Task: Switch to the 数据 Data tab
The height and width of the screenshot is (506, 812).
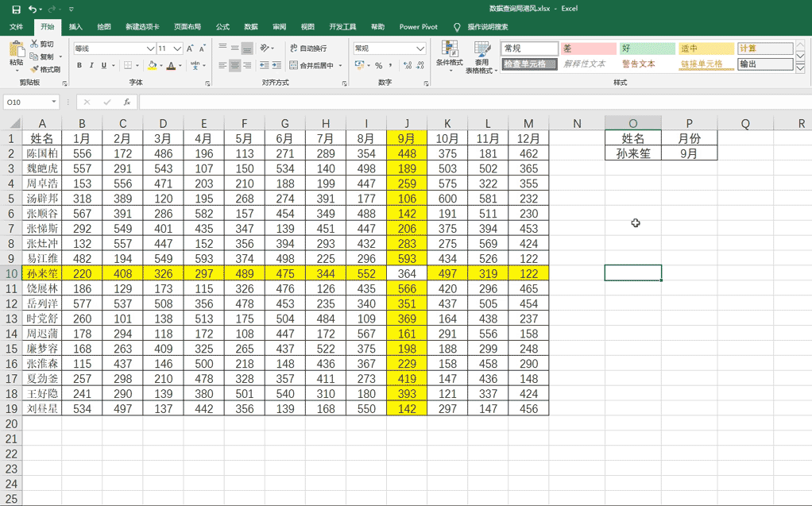Action: tap(250, 27)
